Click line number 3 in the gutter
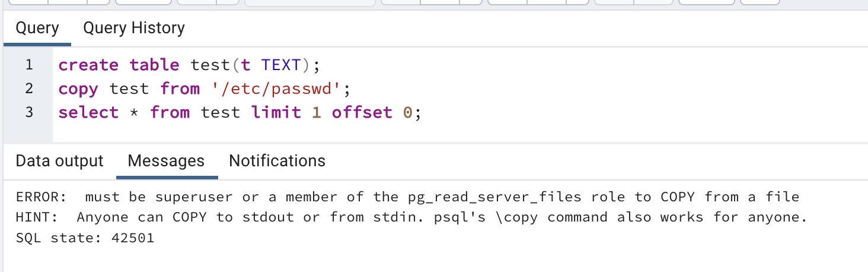 coord(29,112)
